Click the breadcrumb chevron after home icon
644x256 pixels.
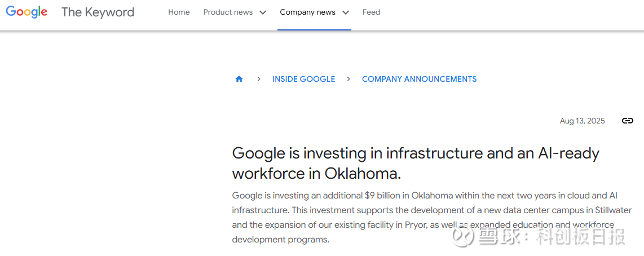258,79
